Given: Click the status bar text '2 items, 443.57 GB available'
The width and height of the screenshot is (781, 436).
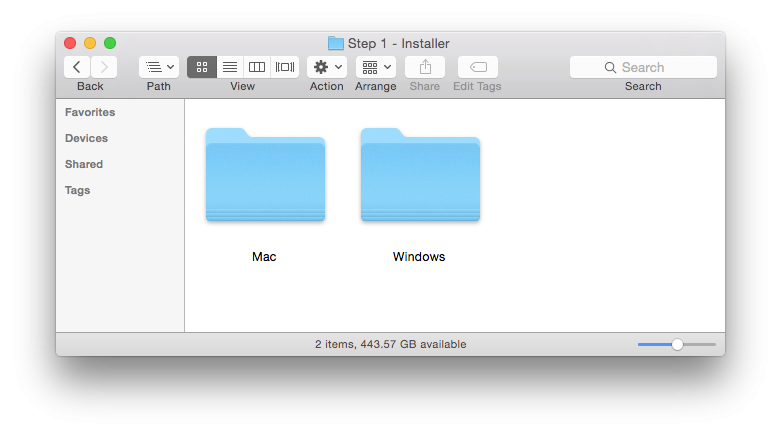Looking at the screenshot, I should coord(390,344).
